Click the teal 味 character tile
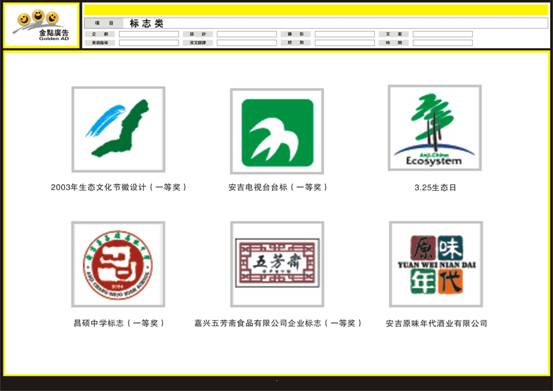553x391 pixels. coord(450,248)
